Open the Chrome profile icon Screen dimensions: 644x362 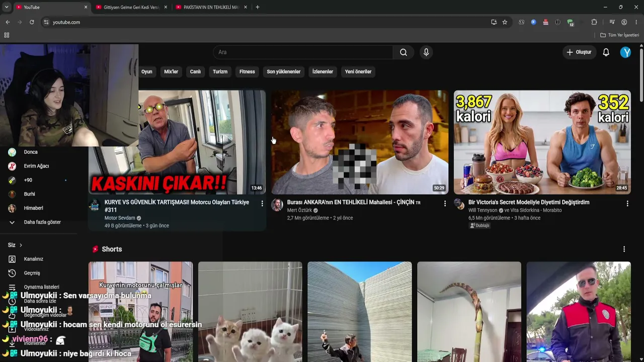click(624, 22)
